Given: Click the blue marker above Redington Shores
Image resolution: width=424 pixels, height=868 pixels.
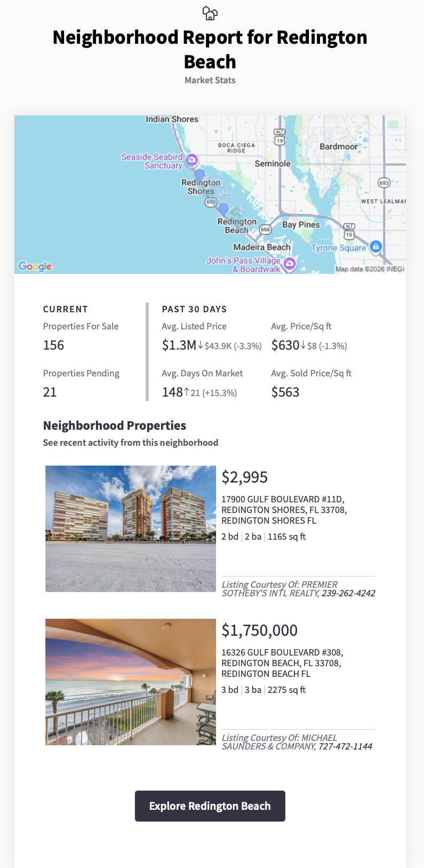Looking at the screenshot, I should tap(199, 174).
